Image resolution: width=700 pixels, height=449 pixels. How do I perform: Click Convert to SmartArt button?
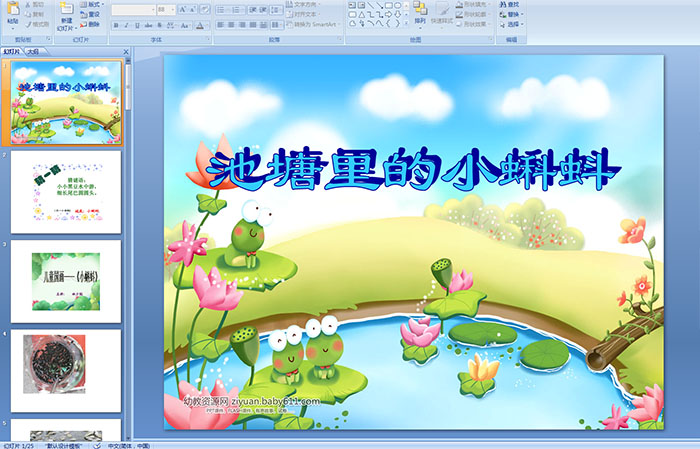pos(314,24)
